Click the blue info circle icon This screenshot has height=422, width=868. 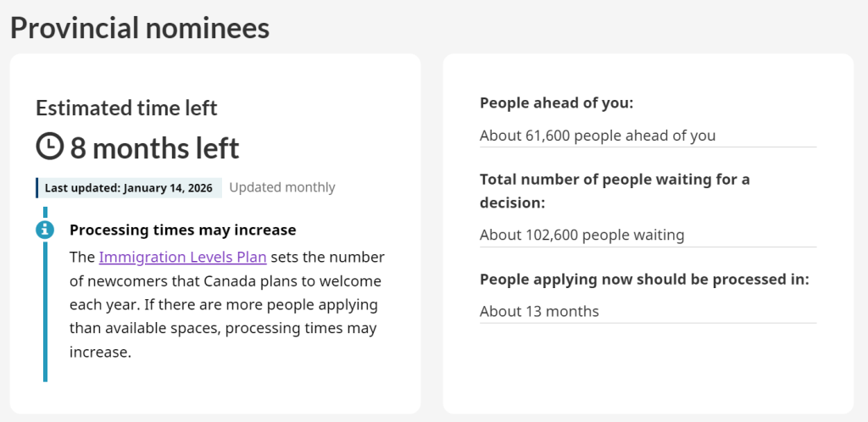pos(46,230)
